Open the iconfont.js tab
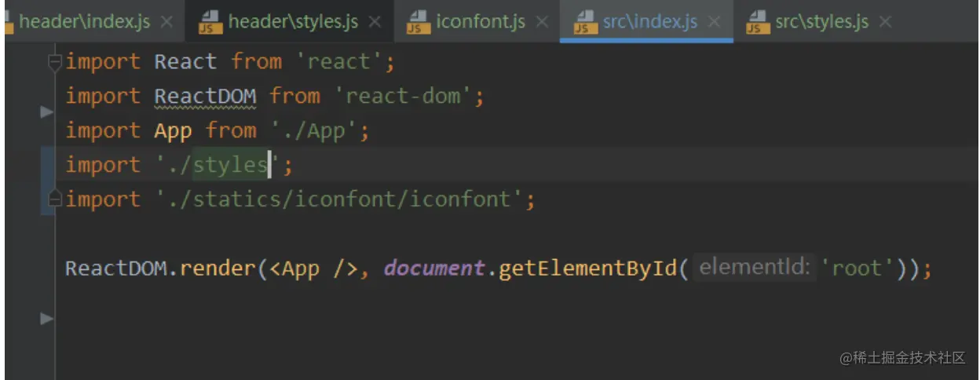Screen dimensions: 980x380 pyautogui.click(x=477, y=21)
